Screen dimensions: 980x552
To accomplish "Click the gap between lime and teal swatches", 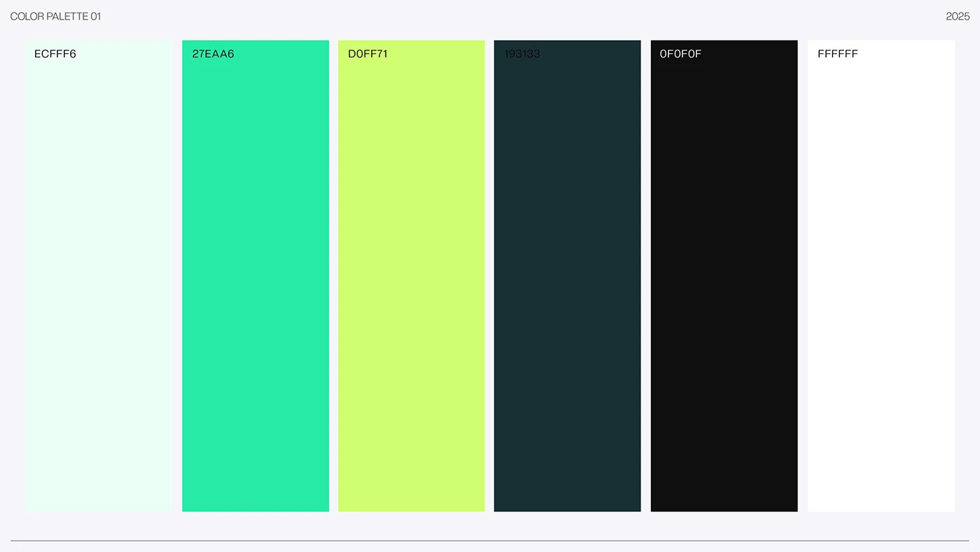I will 489,280.
